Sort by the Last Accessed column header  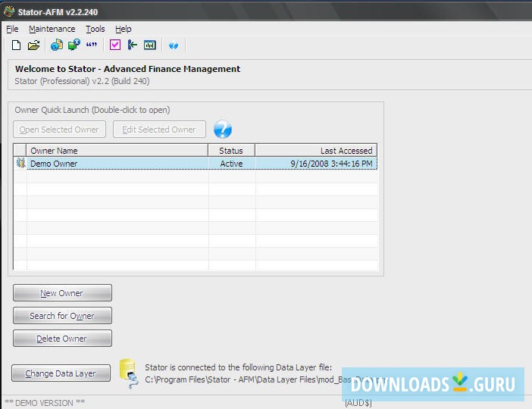point(316,151)
